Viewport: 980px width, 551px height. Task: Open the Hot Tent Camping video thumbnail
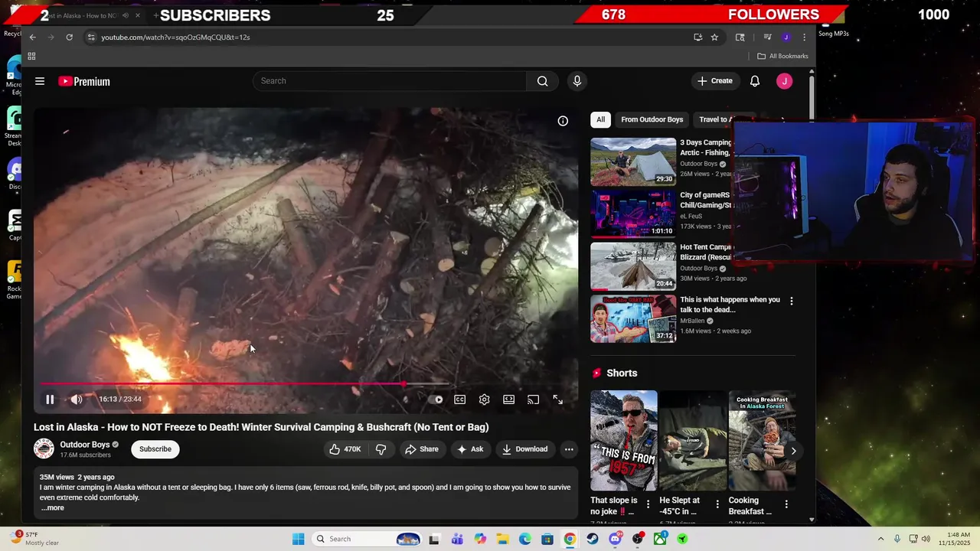click(633, 266)
